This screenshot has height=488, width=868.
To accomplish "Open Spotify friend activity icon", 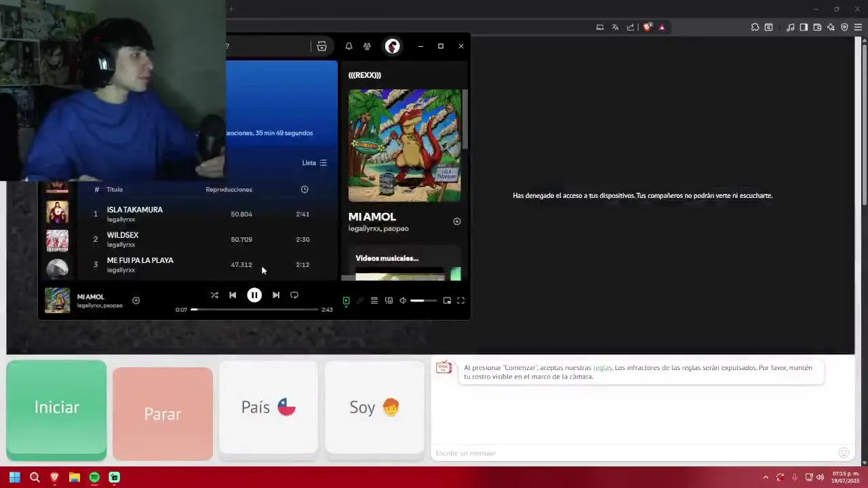I will click(367, 46).
